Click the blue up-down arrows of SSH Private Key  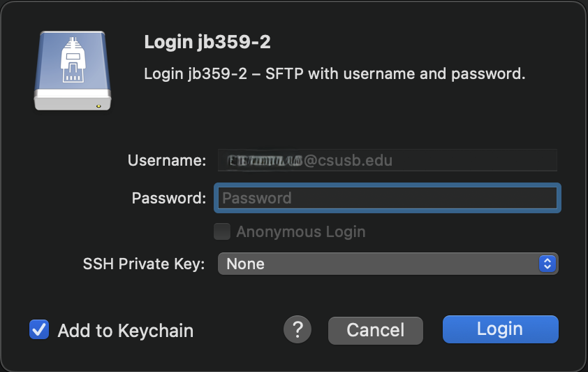[547, 264]
